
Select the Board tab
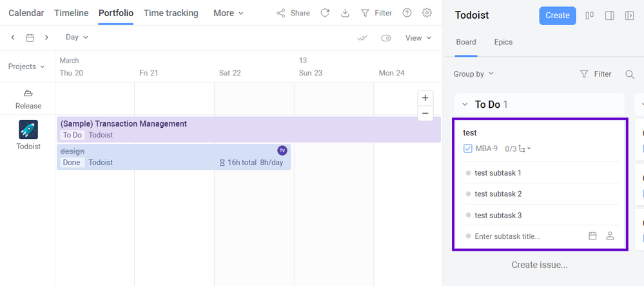[466, 42]
